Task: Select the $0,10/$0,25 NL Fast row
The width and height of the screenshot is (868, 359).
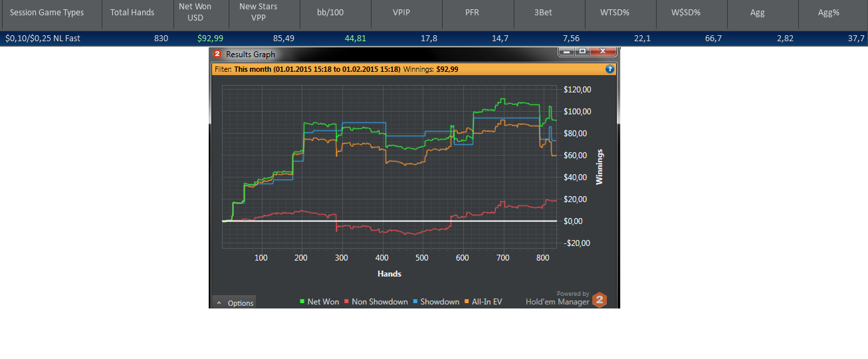Action: [434, 39]
